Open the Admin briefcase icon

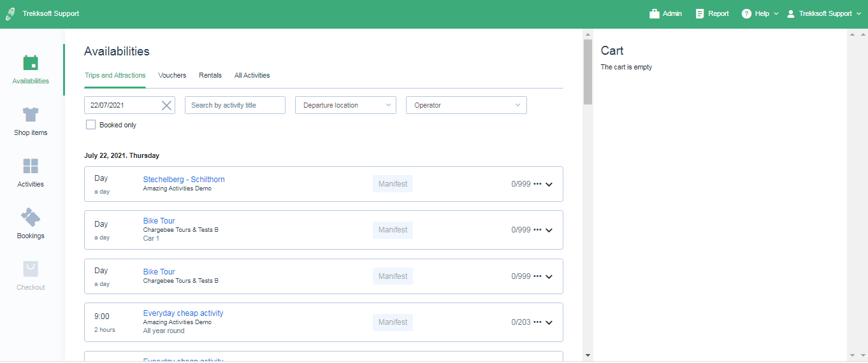click(x=655, y=14)
